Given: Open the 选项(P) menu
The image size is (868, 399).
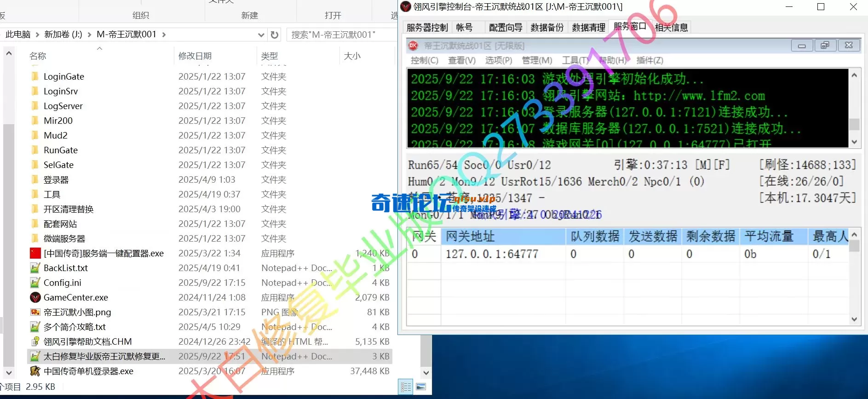Looking at the screenshot, I should pos(499,60).
